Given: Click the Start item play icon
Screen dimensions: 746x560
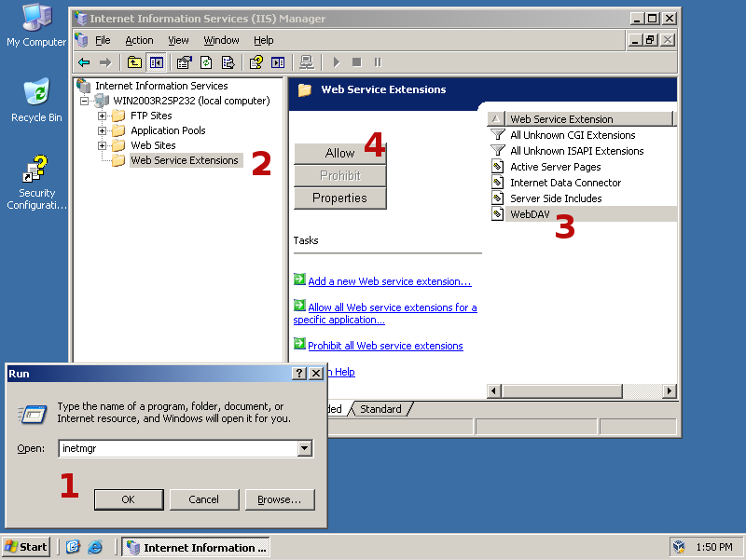Looking at the screenshot, I should (x=337, y=62).
